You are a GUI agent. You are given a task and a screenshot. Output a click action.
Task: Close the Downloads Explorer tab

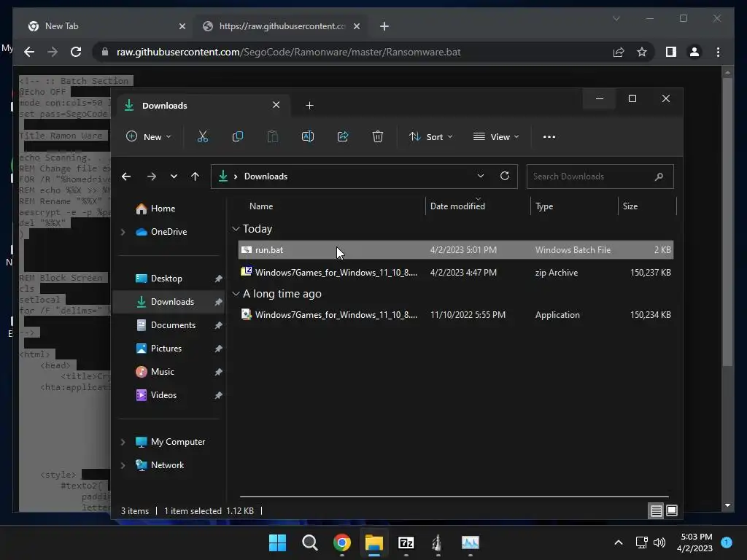[x=276, y=105]
